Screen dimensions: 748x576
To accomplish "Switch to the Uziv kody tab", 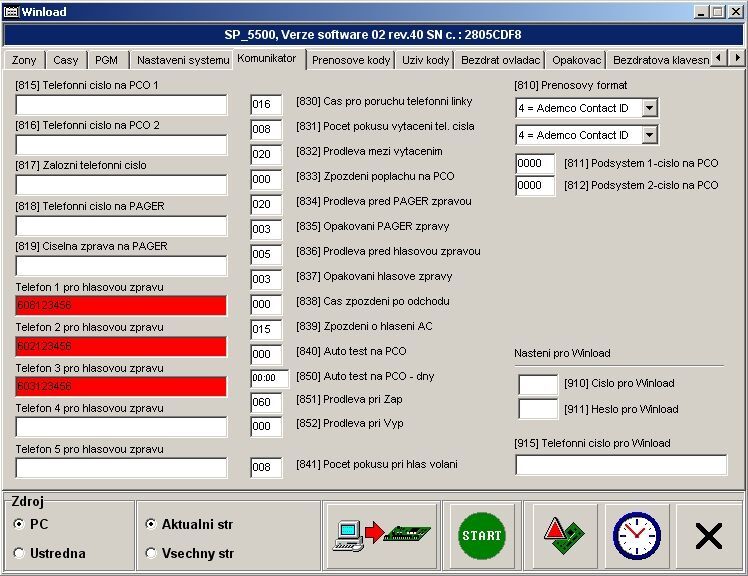I will tap(425, 60).
